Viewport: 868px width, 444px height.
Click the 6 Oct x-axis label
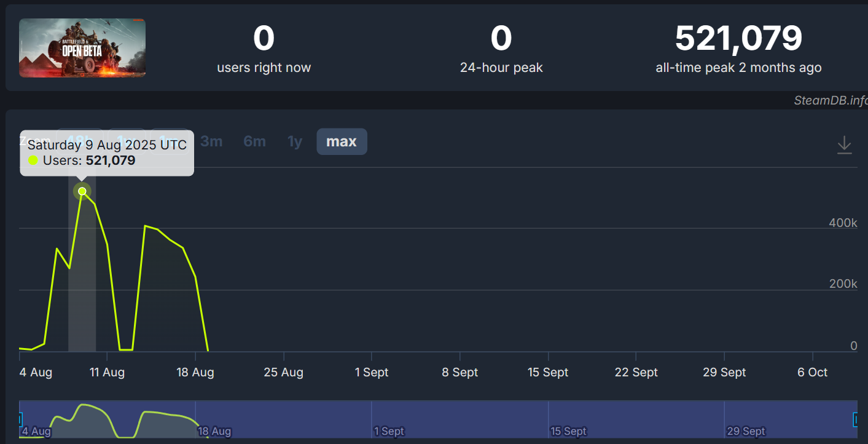(812, 372)
